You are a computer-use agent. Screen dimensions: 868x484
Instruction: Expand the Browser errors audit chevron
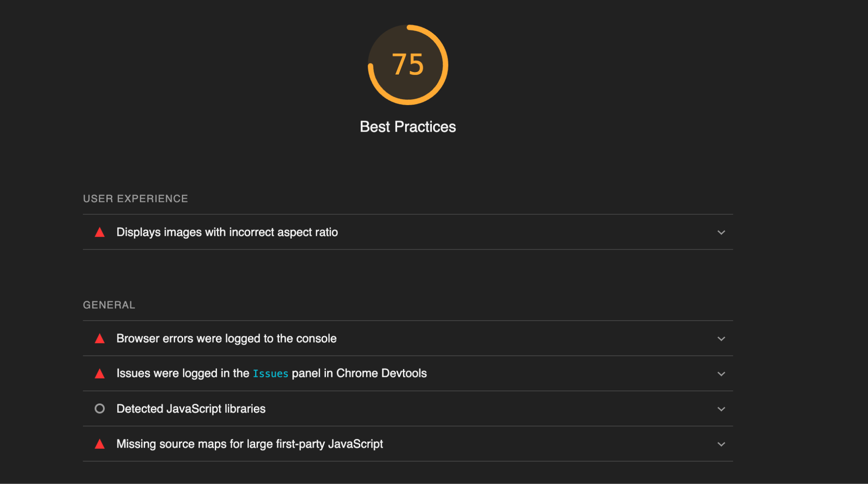click(721, 339)
